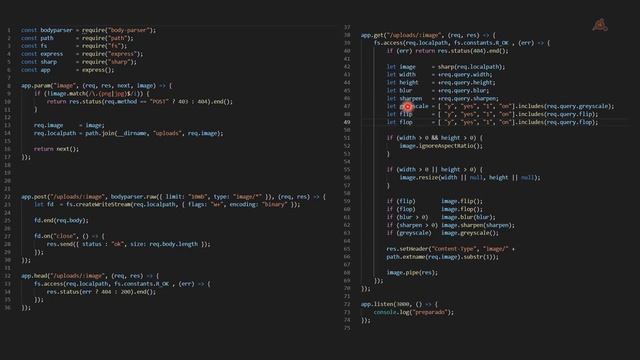Click the if (err) return res.status(404) line
This screenshot has width=640, height=360.
pos(448,51)
